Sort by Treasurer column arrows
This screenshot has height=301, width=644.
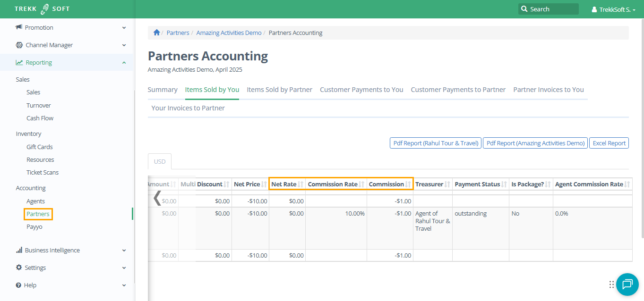[447, 184]
